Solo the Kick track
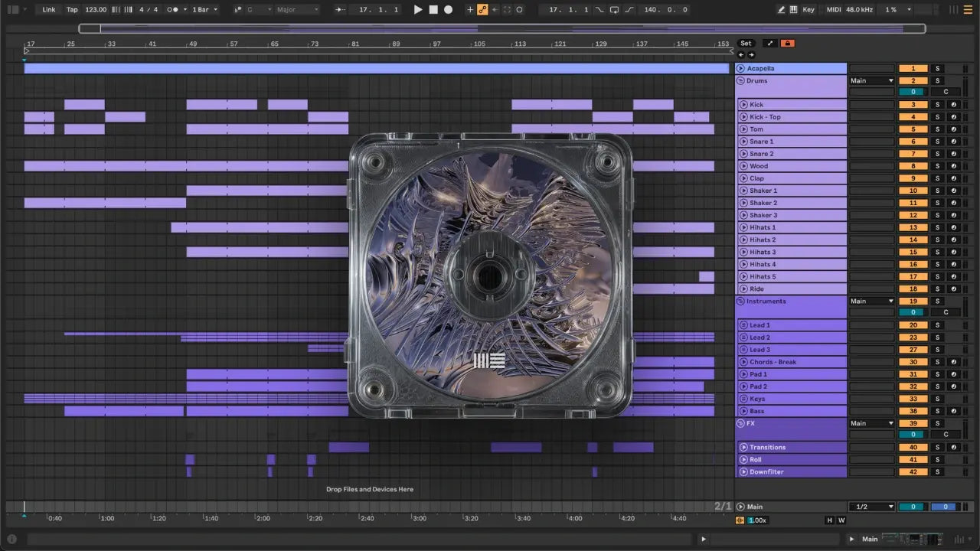Screen dimensions: 980x551 936,105
